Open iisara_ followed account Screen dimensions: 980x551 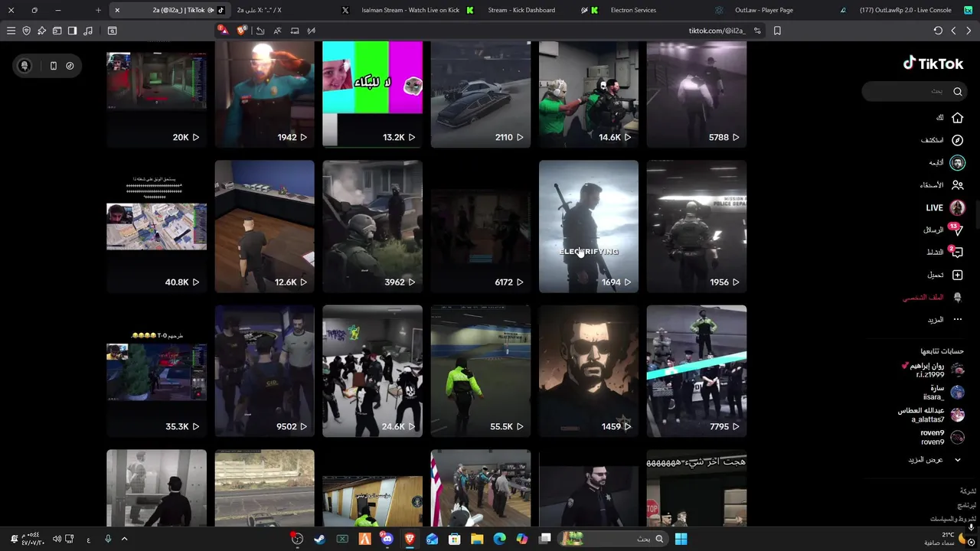942,393
